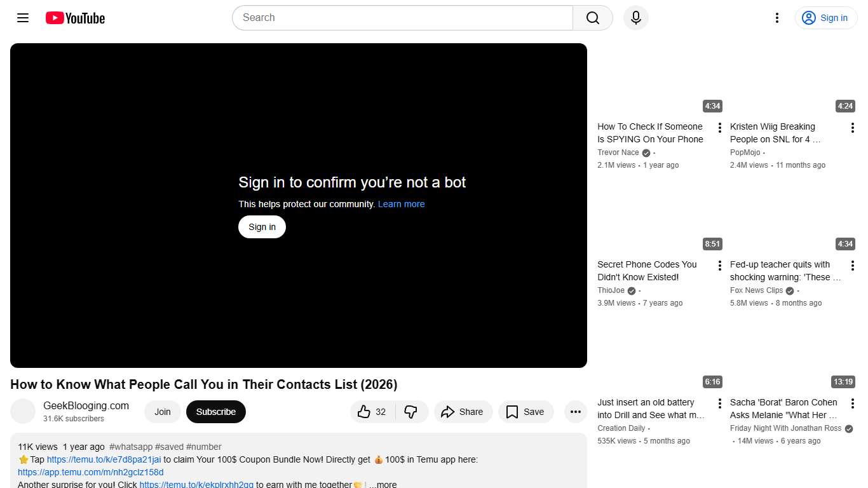The width and height of the screenshot is (868, 488).
Task: Click the search magnifier icon
Action: coord(592,18)
